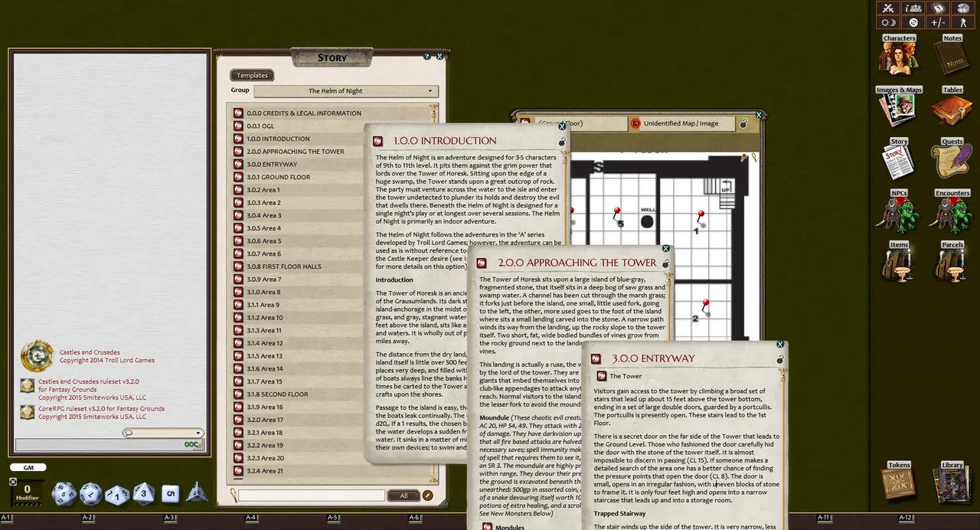The height and width of the screenshot is (530, 980).
Task: Click the Story search input field
Action: [x=312, y=496]
